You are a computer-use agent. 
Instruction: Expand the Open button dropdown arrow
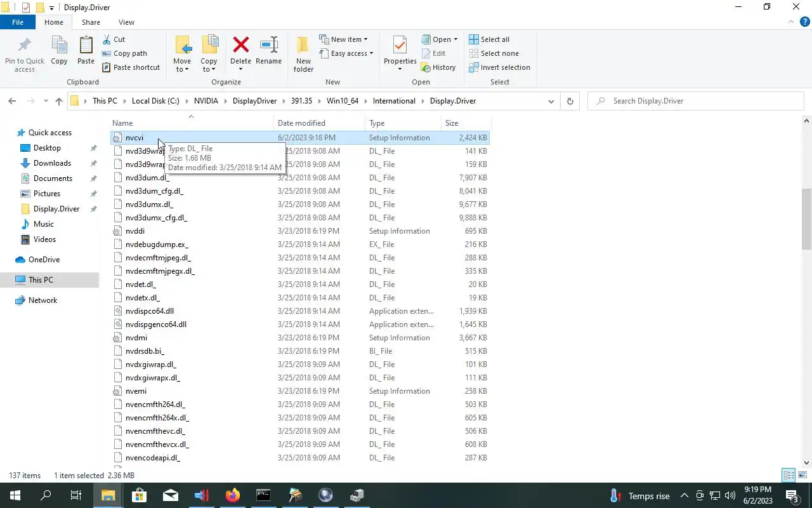coord(455,39)
